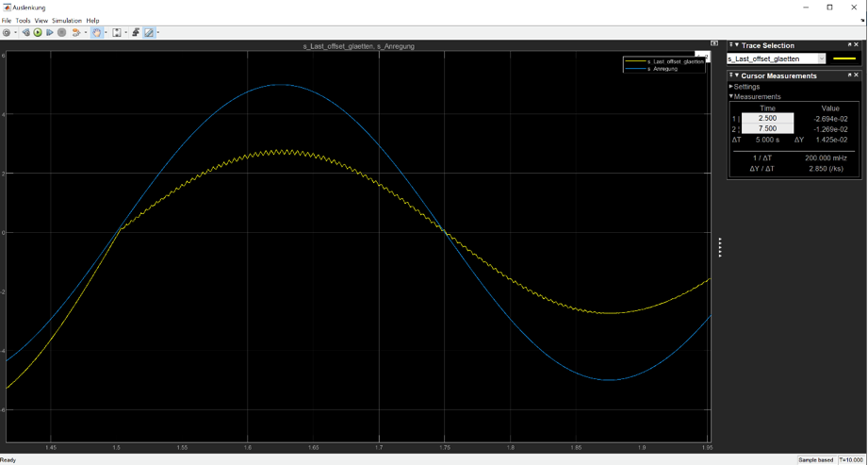Image resolution: width=868 pixels, height=465 pixels.
Task: Click the Run simulation play button
Action: [38, 32]
